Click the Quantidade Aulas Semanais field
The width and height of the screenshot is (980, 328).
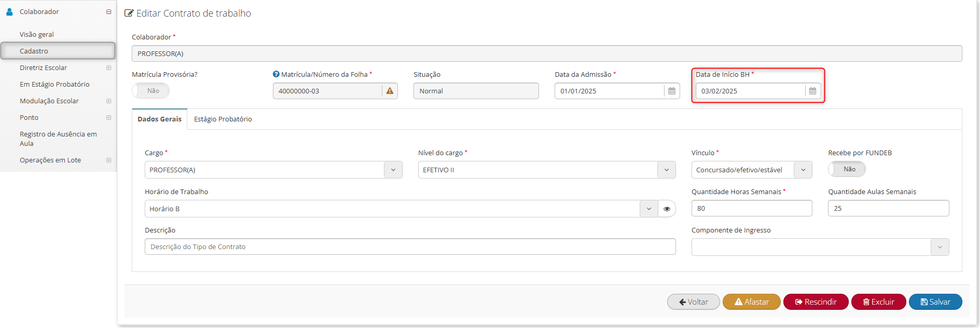pyautogui.click(x=888, y=208)
